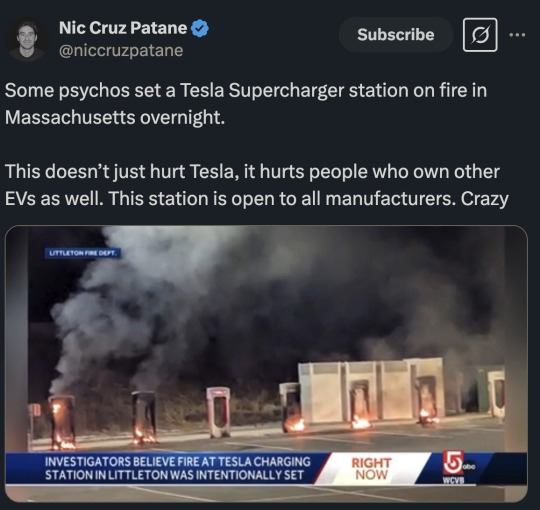Open the @niccruzpatane handle link
Screen dimensions: 540x510
tap(121, 50)
